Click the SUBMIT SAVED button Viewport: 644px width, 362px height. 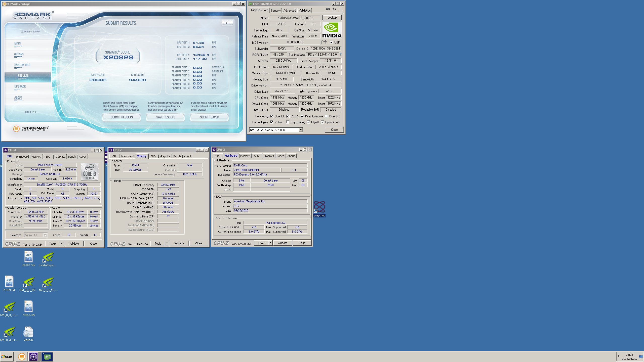tap(209, 117)
